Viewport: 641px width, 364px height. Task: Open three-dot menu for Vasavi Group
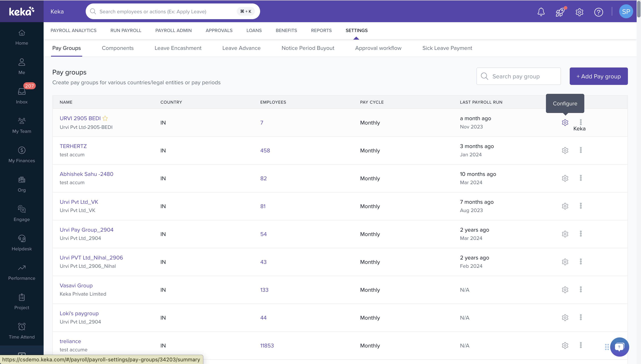click(581, 290)
